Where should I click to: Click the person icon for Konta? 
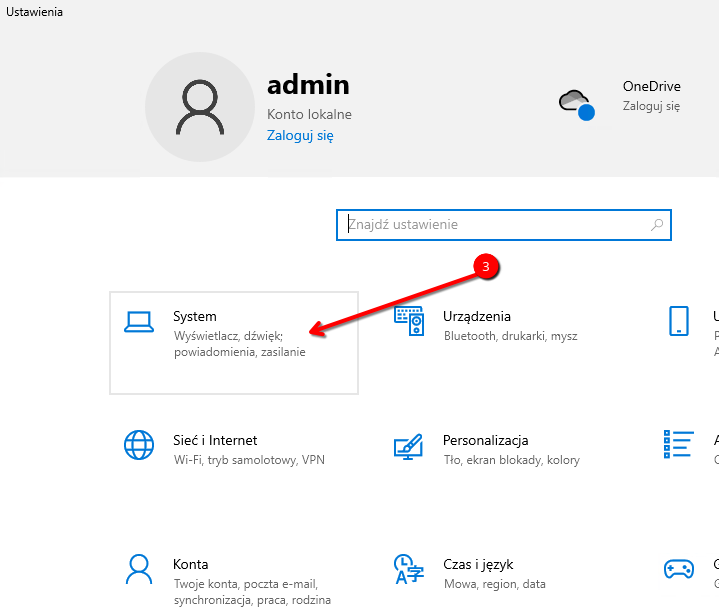138,569
